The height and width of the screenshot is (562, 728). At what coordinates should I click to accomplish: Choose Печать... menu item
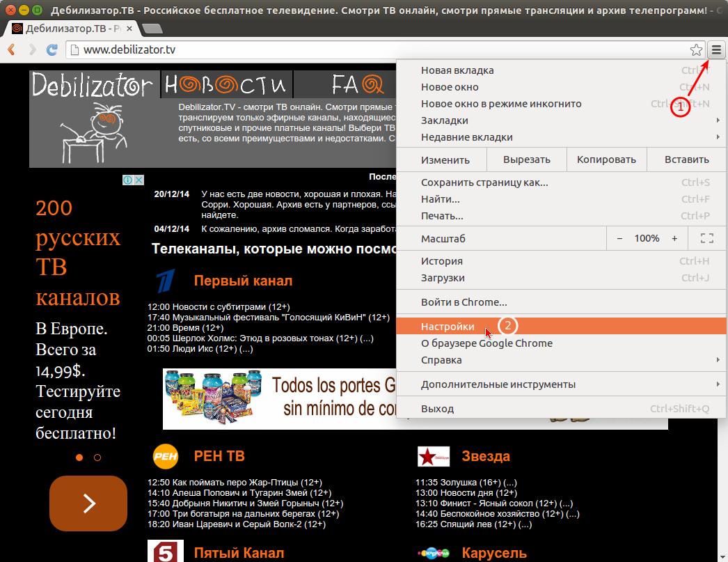point(561,216)
